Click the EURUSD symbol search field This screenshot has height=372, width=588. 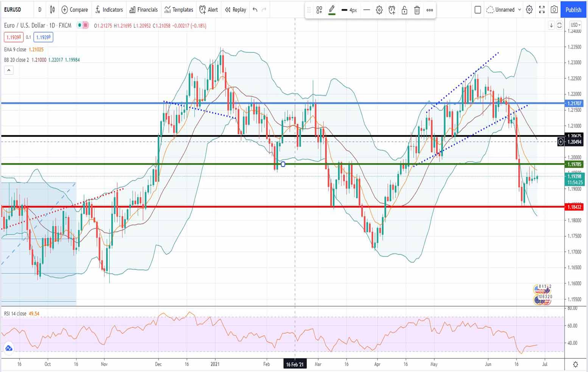point(13,9)
